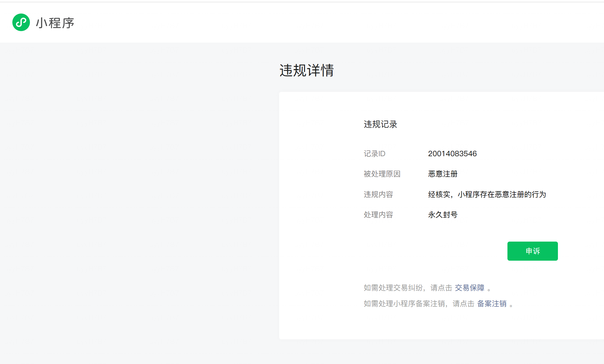
Task: Click the 处理内容 field label
Action: click(x=378, y=215)
